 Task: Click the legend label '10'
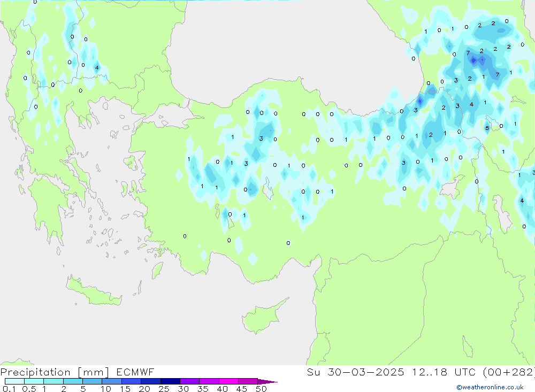(106, 389)
